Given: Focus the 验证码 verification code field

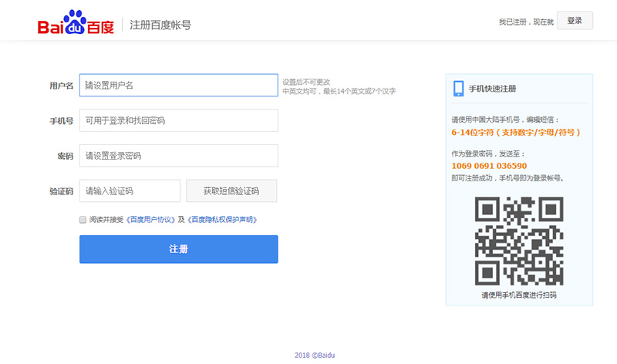Looking at the screenshot, I should click(130, 190).
